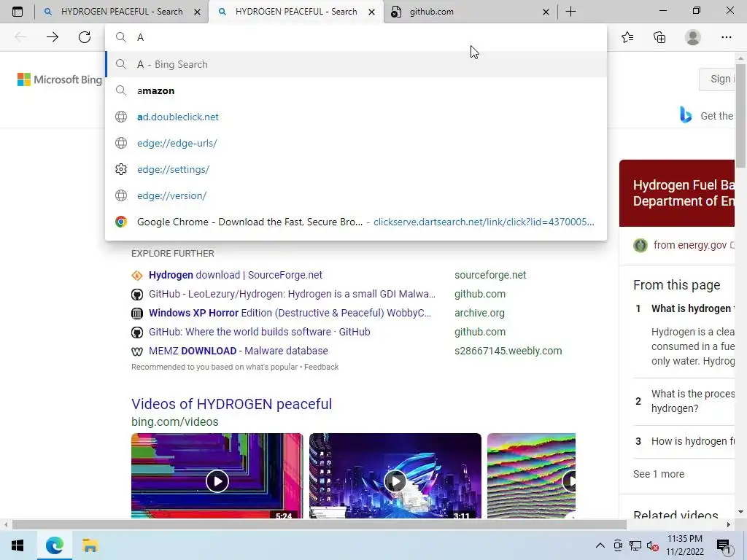Image resolution: width=747 pixels, height=560 pixels.
Task: Click bing.com/videos link
Action: click(x=175, y=422)
